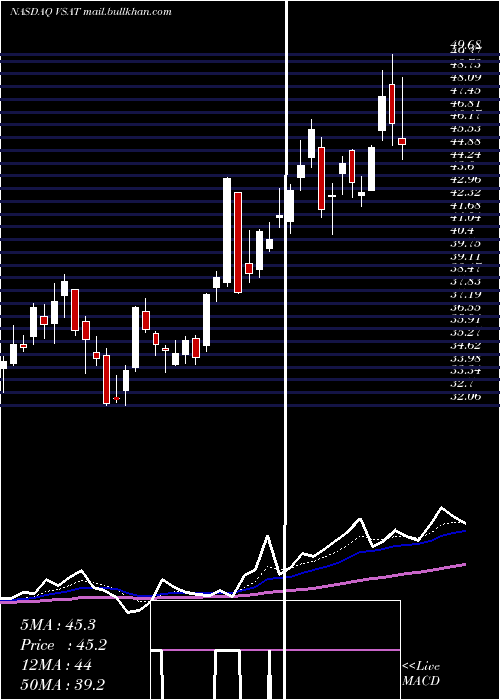Click the 48.09 price axis label
Image resolution: width=500 pixels, height=700 pixels.
click(x=466, y=77)
